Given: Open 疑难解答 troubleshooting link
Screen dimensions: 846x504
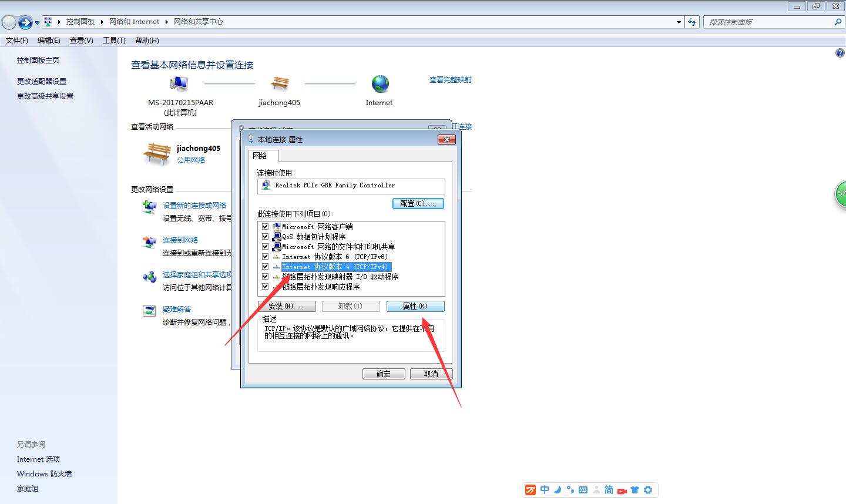Looking at the screenshot, I should (x=177, y=310).
